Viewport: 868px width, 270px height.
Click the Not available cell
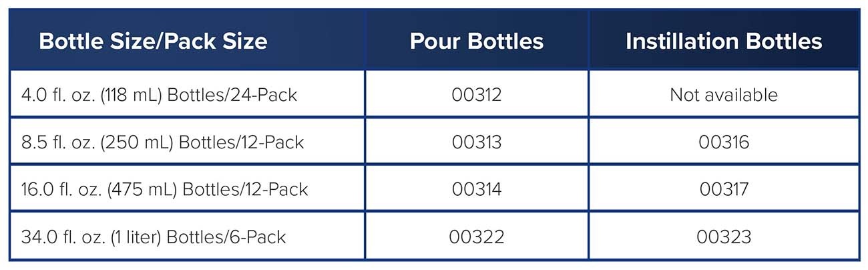724,95
